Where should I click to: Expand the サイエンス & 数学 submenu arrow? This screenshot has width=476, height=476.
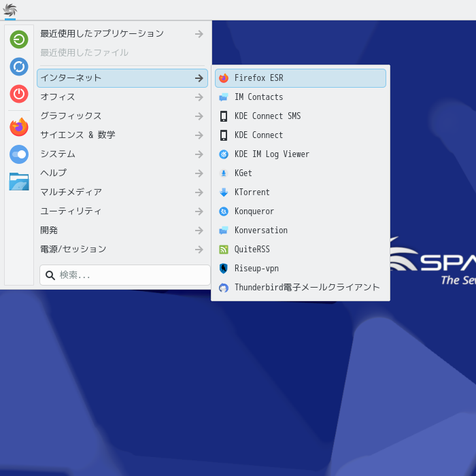tap(199, 135)
